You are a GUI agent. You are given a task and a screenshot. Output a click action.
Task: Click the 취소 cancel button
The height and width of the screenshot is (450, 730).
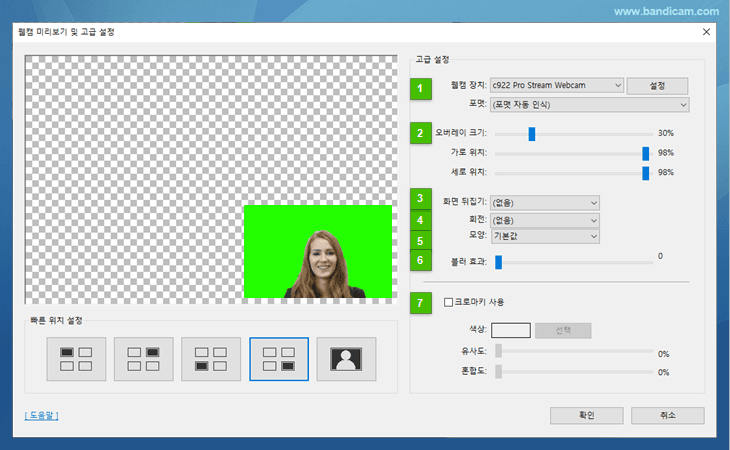(668, 415)
